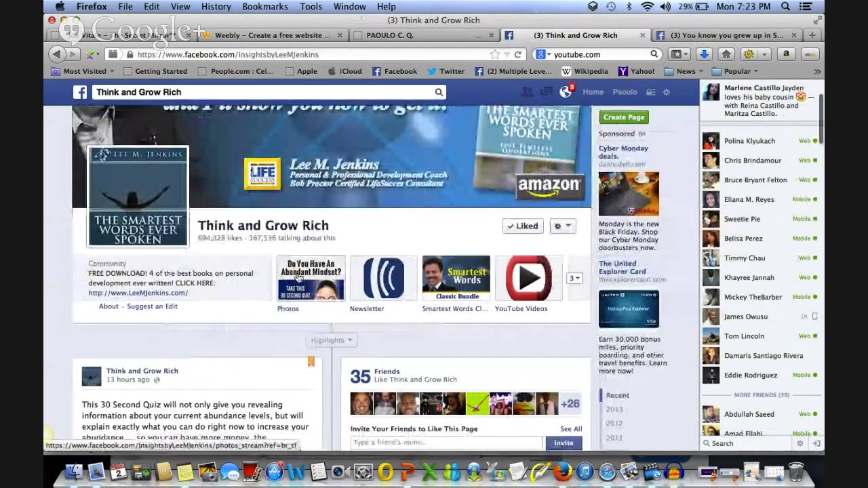Expand the Popular bookmarks folder
868x488 pixels.
tap(735, 71)
